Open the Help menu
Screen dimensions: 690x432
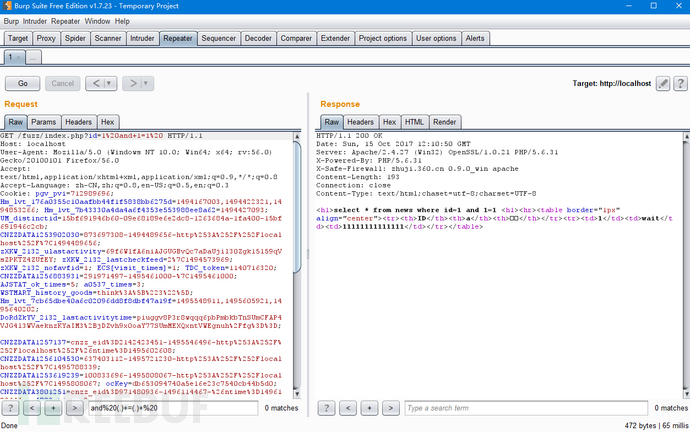122,21
